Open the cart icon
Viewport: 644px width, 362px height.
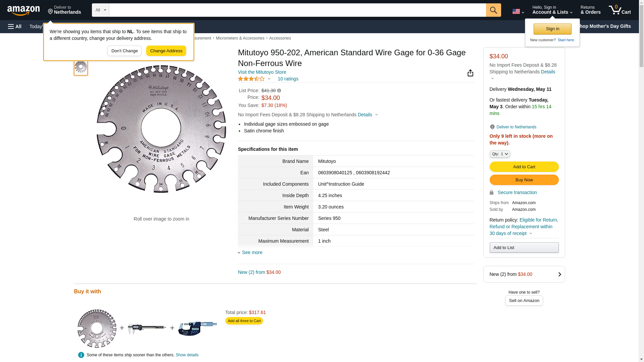(x=620, y=10)
